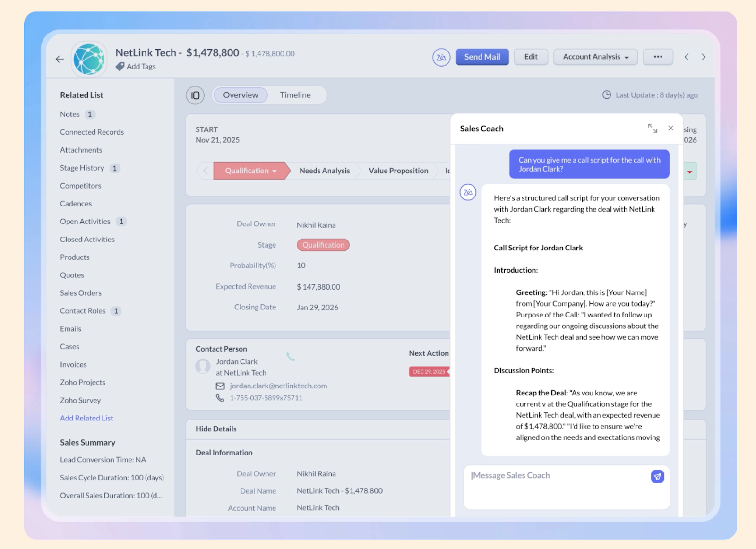Click the Add Related List link

click(86, 418)
